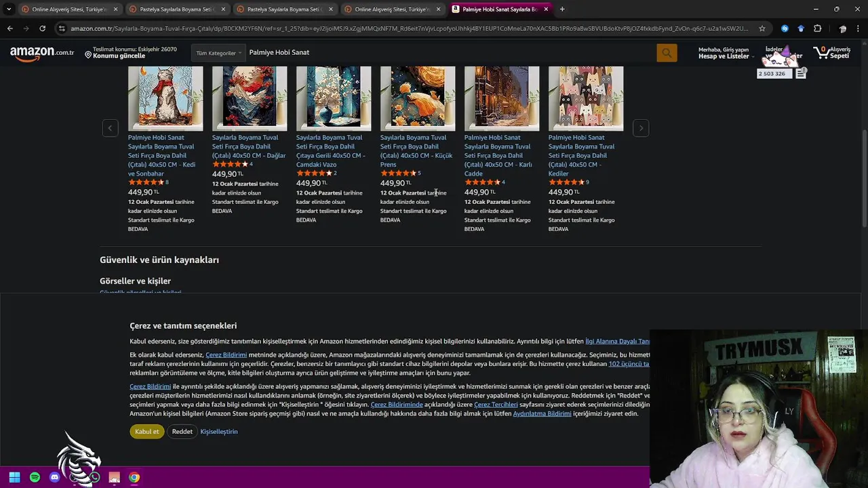Click blue circular extension icon in toolbar

pyautogui.click(x=785, y=28)
